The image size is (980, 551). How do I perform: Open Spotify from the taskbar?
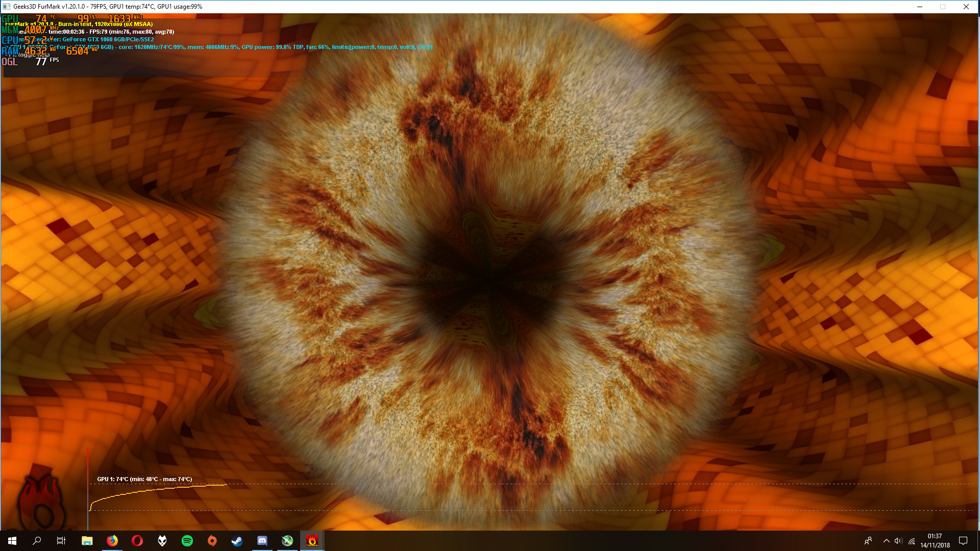(x=187, y=541)
